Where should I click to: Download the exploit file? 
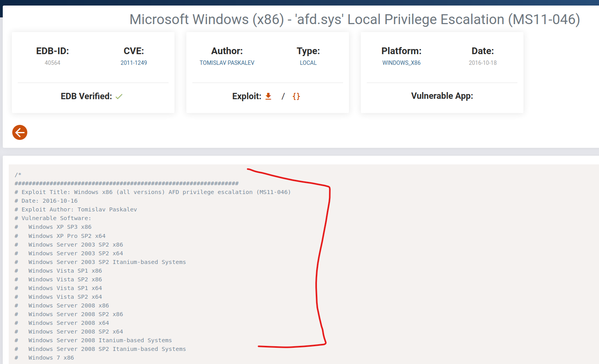(x=268, y=96)
